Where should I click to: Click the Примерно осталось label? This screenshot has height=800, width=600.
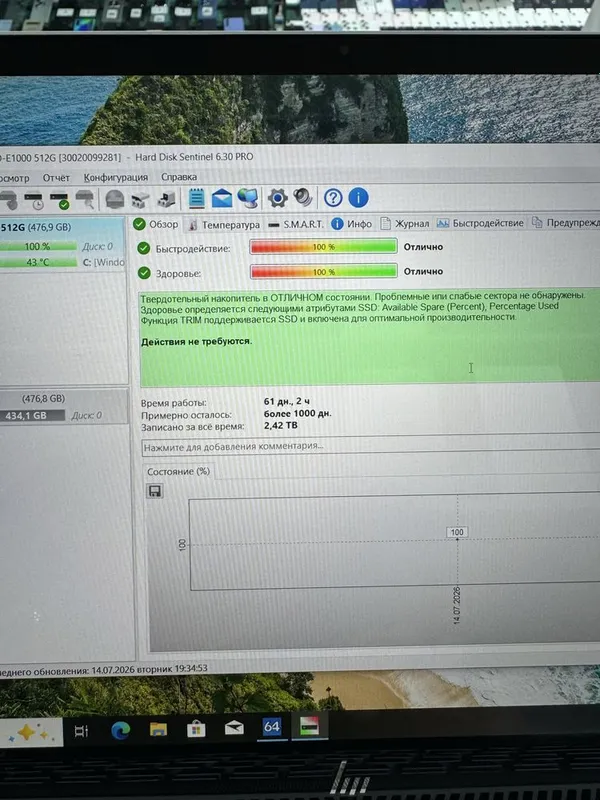[x=186, y=415]
